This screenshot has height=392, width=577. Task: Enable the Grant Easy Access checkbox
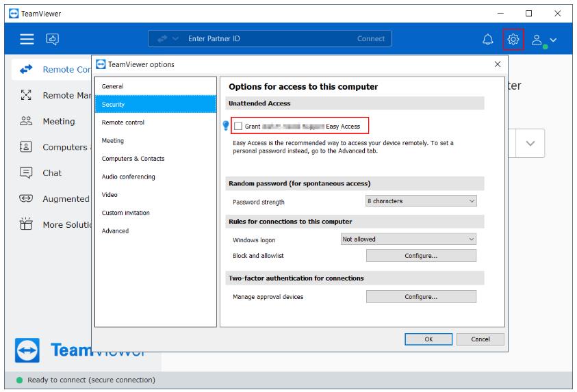click(238, 127)
